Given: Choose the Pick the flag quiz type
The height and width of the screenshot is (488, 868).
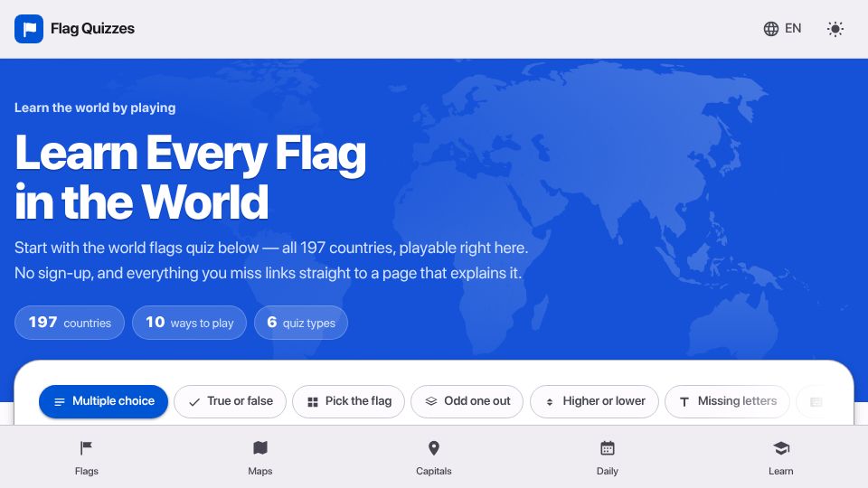Looking at the screenshot, I should click(x=349, y=401).
